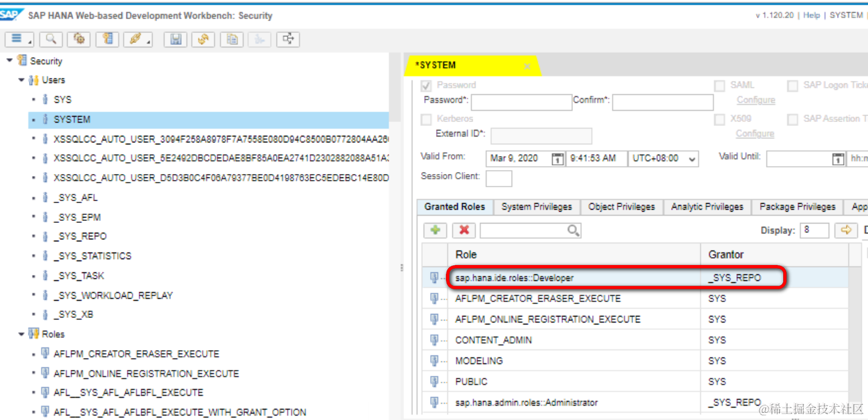Click the role icon beside CONTENT_ADMIN row

click(x=434, y=340)
